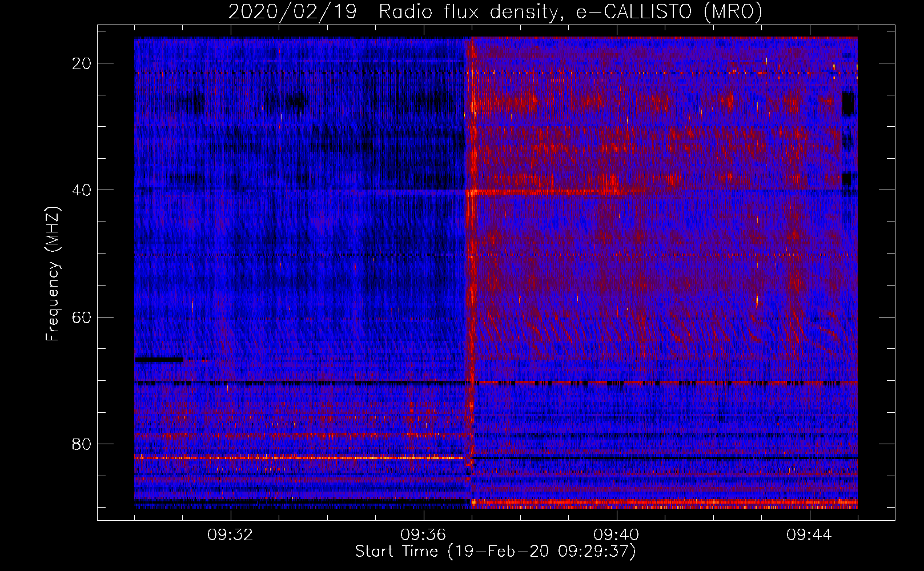Click the frequency tick label '80'
924x571 pixels.
point(82,444)
